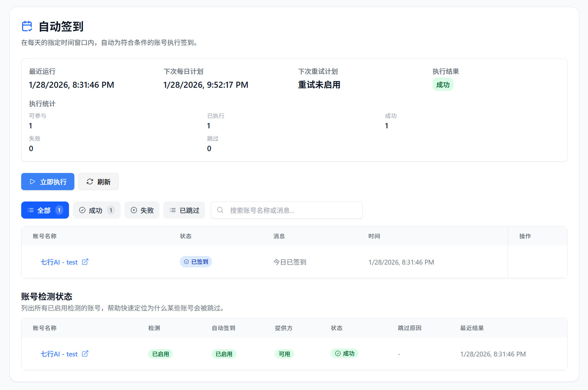Click the count badge on 全部 tab
The image size is (588, 390).
59,210
